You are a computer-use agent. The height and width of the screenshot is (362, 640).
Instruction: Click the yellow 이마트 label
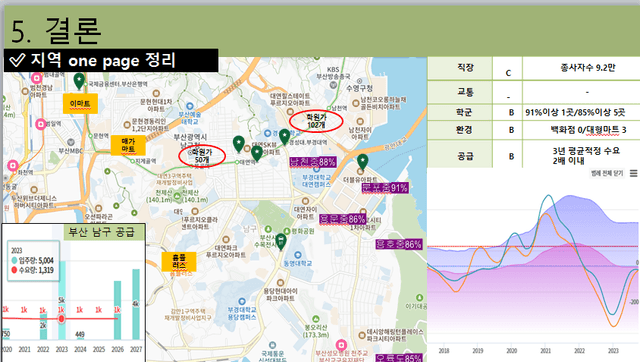coord(80,104)
